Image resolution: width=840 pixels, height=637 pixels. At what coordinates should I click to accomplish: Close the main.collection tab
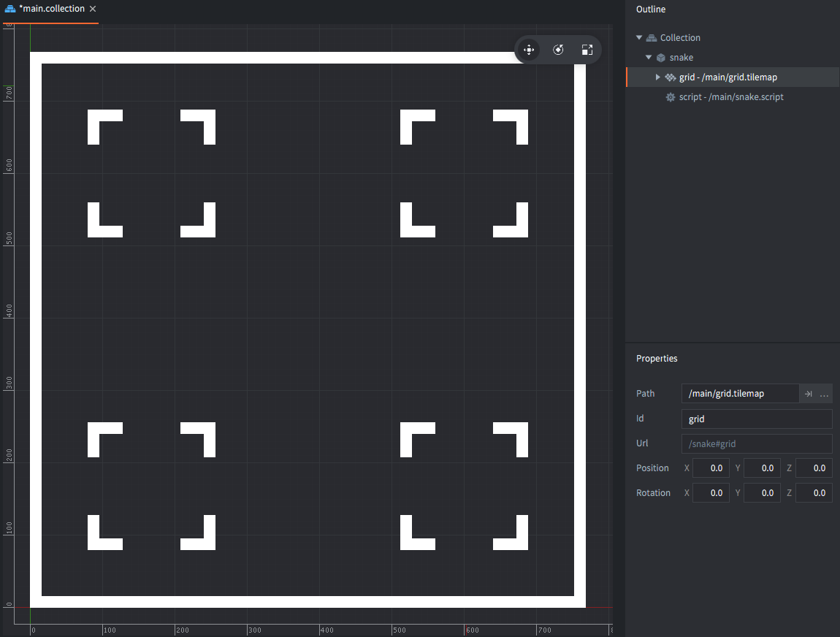click(93, 9)
